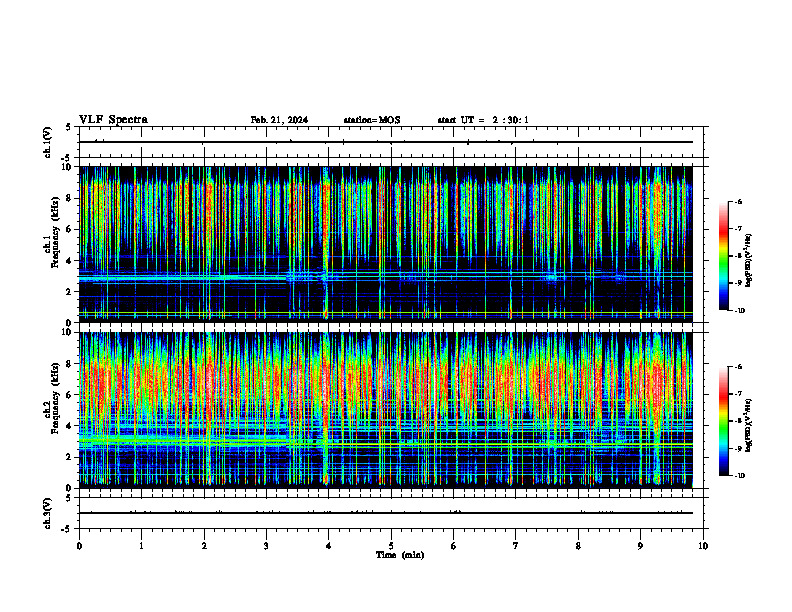Viewport: 792px width, 612px height.
Task: Click the "6" kHz tick of ch.1 frequency axis
Action: tap(70, 230)
